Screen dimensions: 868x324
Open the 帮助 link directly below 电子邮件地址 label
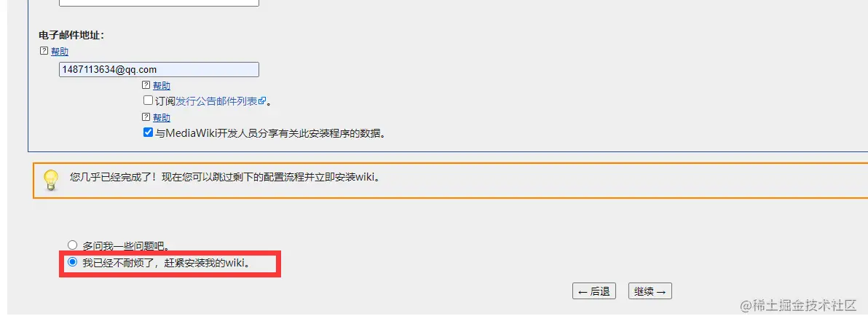60,52
